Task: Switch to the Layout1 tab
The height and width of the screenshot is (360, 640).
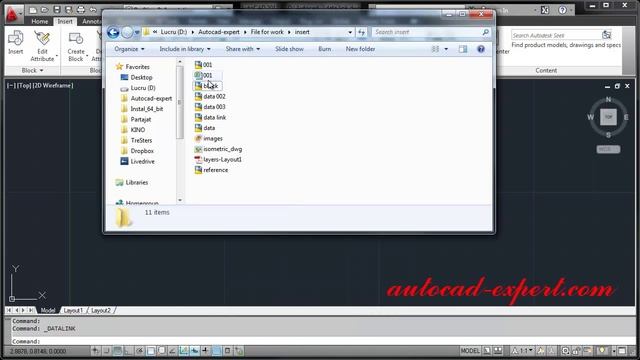Action: pos(73,310)
